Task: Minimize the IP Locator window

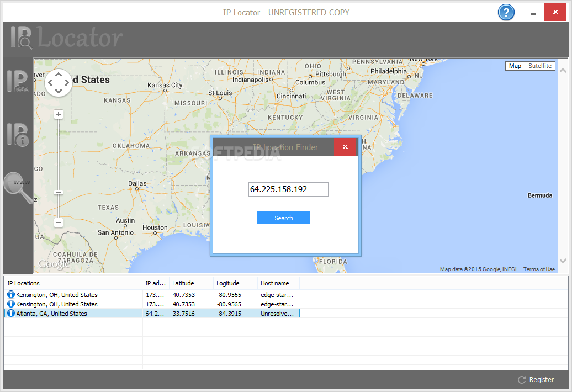Action: 533,13
